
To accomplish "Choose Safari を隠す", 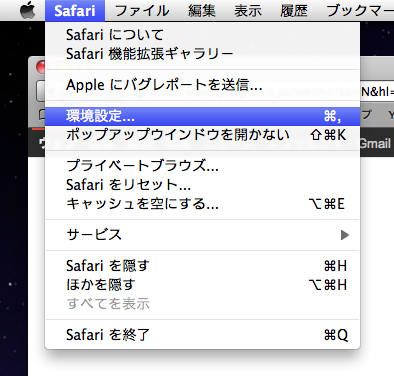I will click(202, 266).
